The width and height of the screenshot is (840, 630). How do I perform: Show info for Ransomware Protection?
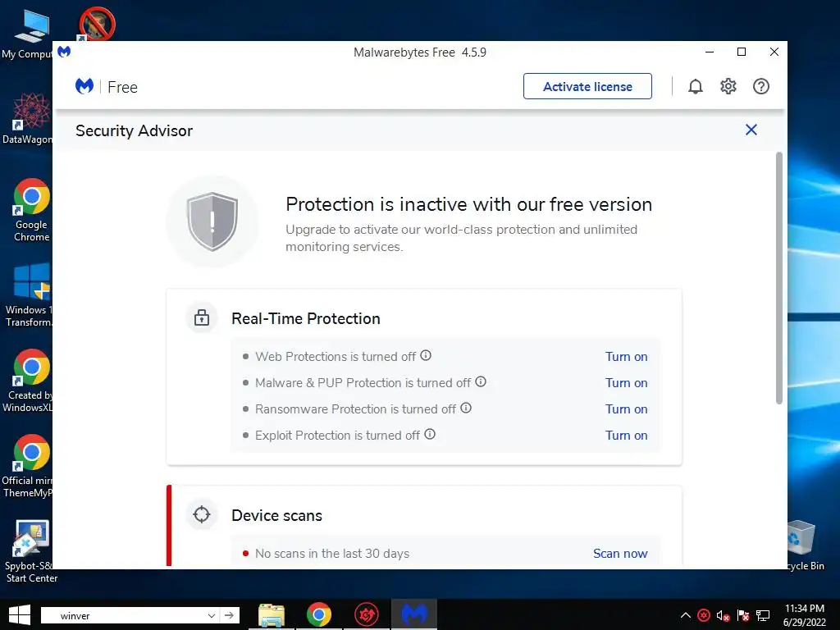click(x=466, y=408)
